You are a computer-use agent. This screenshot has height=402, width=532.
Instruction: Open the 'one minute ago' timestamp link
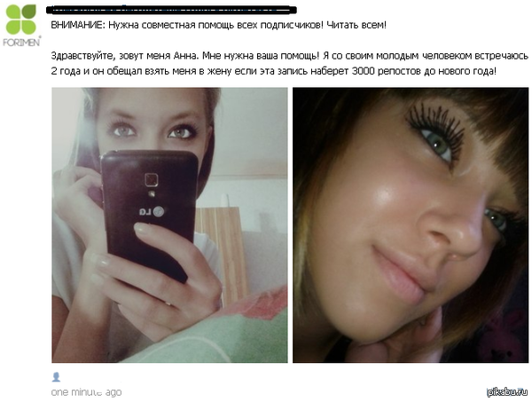click(86, 392)
